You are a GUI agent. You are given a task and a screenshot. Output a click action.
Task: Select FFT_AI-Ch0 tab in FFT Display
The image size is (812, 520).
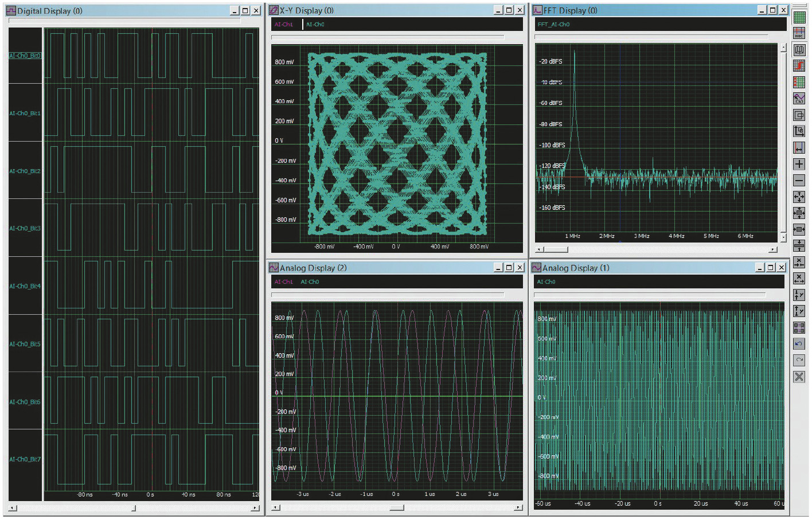click(x=553, y=24)
